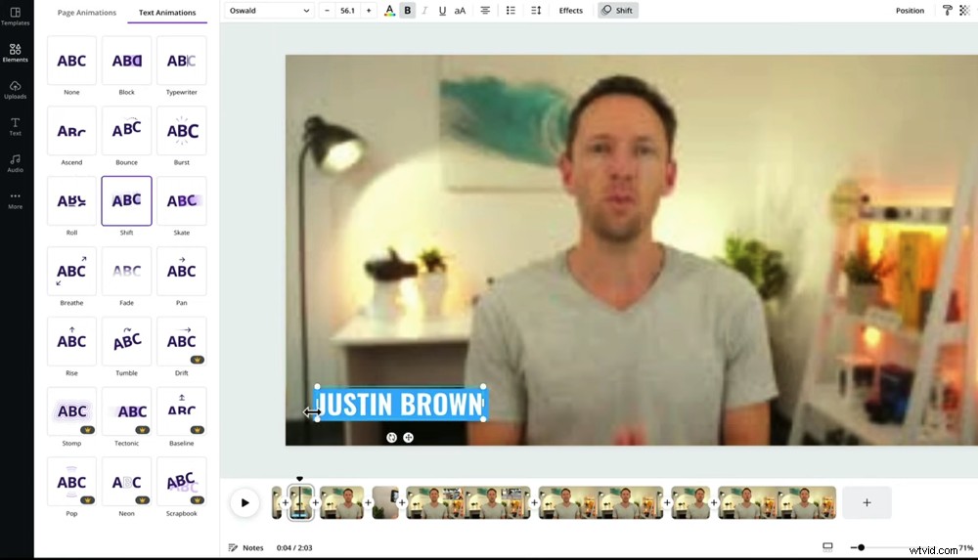The width and height of the screenshot is (978, 560).
Task: Toggle italic formatting
Action: (424, 11)
